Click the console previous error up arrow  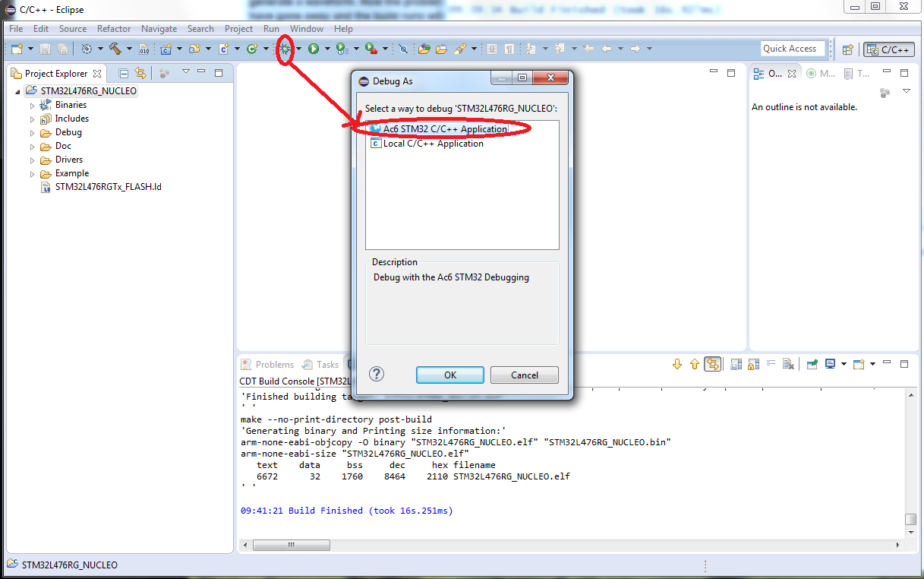coord(694,364)
